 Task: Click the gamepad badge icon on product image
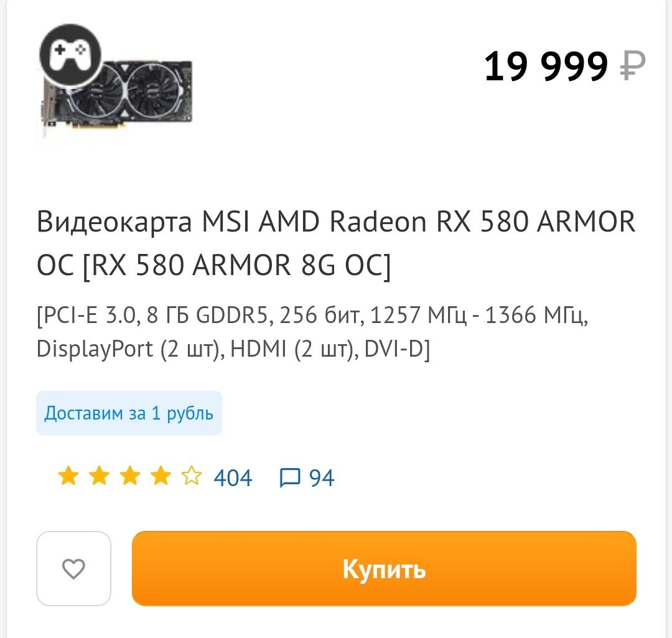tap(70, 54)
